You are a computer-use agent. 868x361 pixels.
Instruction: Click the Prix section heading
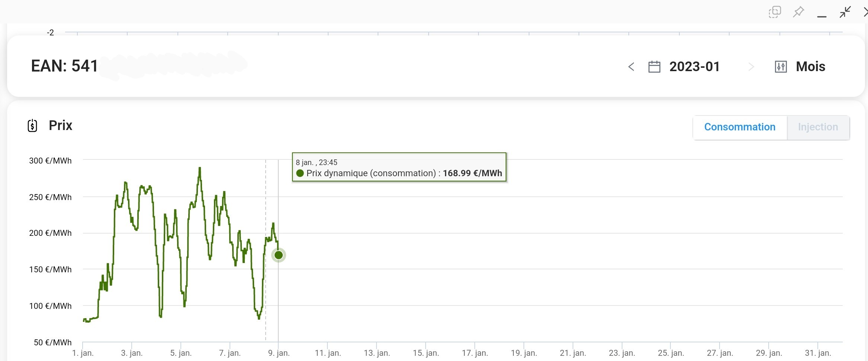pos(60,126)
